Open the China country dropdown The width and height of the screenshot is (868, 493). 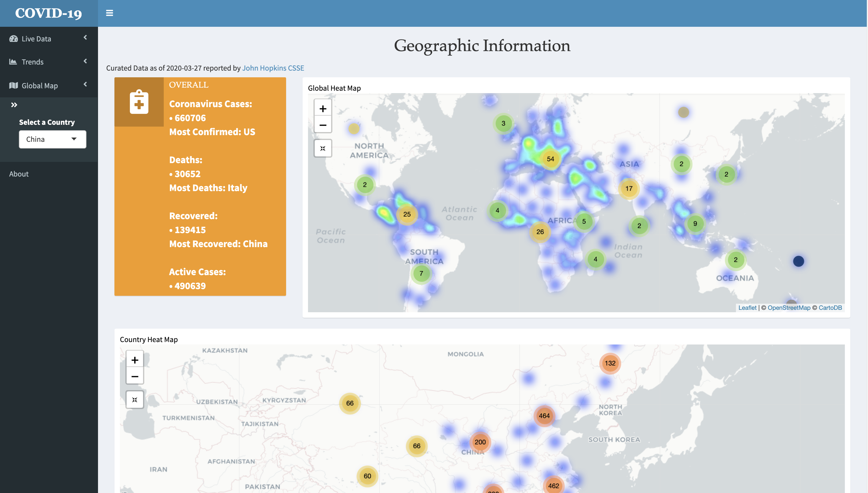pyautogui.click(x=52, y=139)
